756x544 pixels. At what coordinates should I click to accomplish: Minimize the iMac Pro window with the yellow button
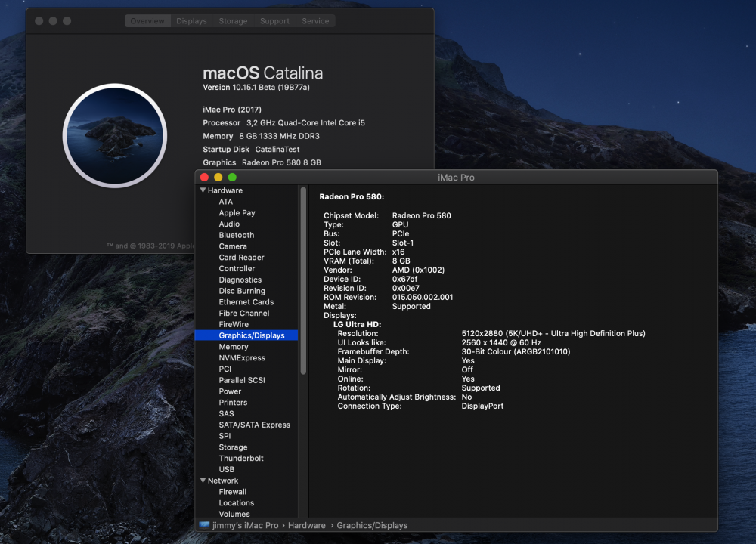click(x=218, y=178)
